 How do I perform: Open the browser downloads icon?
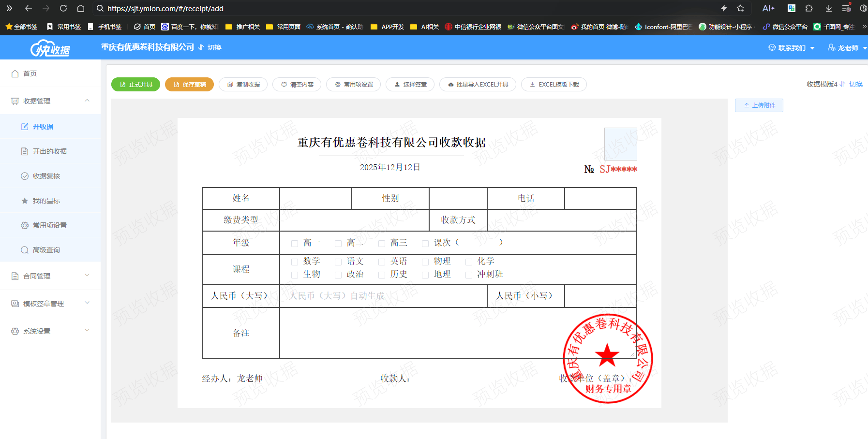pos(829,8)
